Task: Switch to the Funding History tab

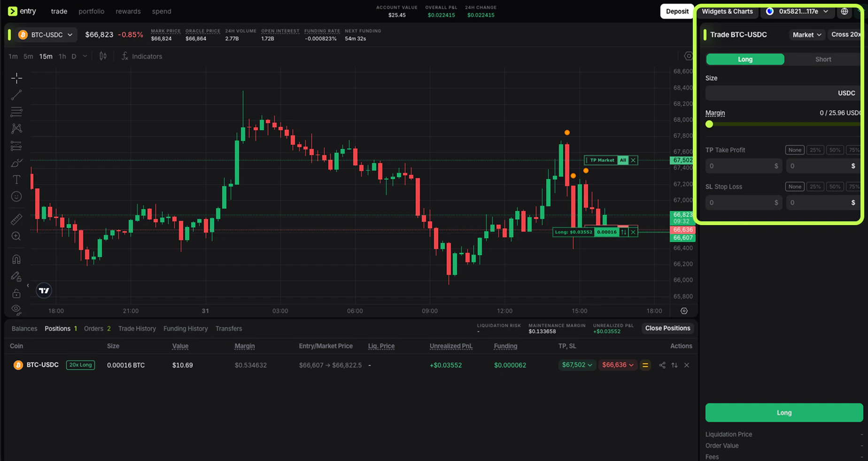Action: coord(186,328)
